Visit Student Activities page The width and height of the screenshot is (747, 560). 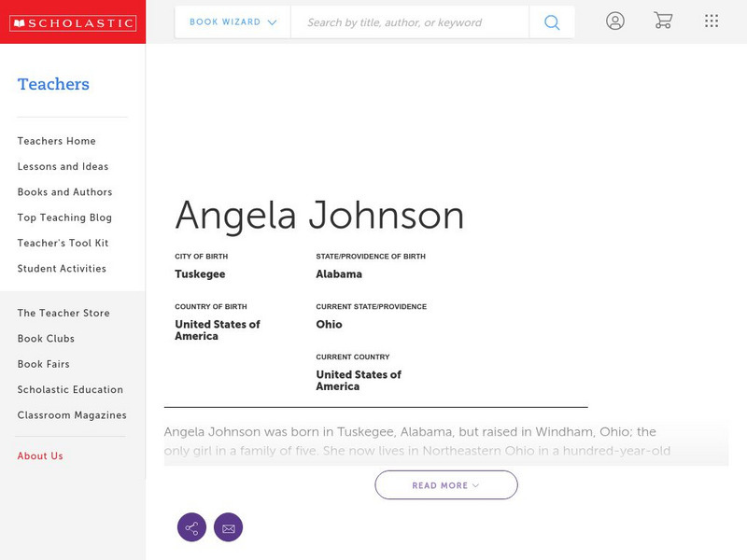coord(62,269)
